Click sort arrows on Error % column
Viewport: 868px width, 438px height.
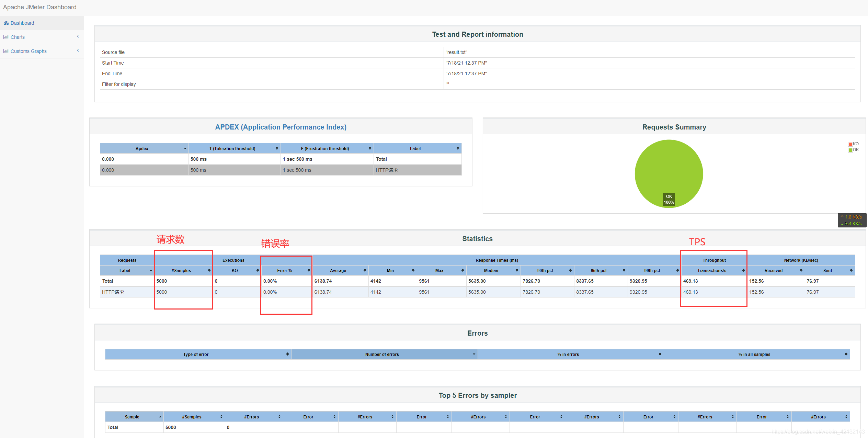pos(309,271)
